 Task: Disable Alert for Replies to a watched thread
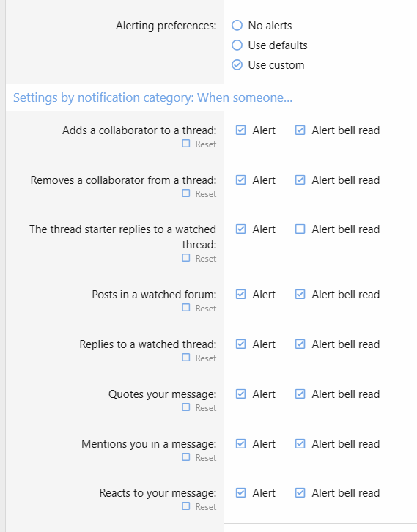coord(240,344)
